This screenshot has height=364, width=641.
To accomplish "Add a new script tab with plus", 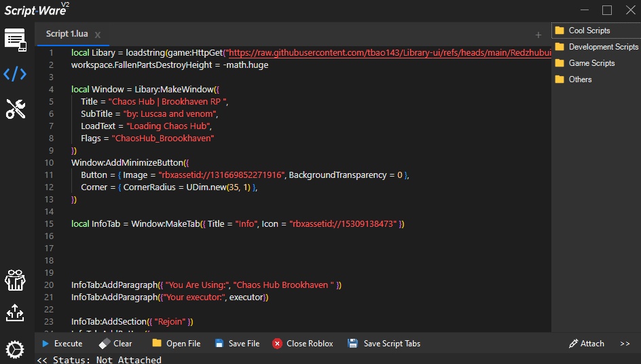I will pyautogui.click(x=538, y=35).
